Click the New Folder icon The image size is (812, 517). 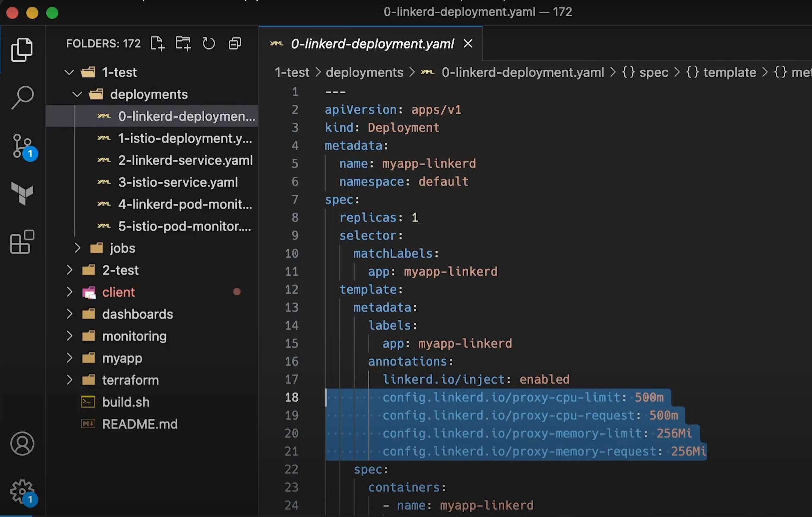pyautogui.click(x=183, y=44)
